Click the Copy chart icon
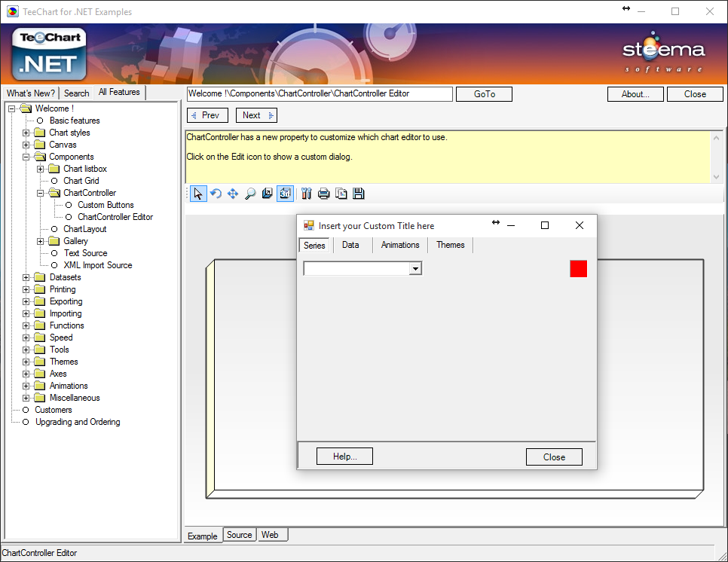728x562 pixels. 341,194
